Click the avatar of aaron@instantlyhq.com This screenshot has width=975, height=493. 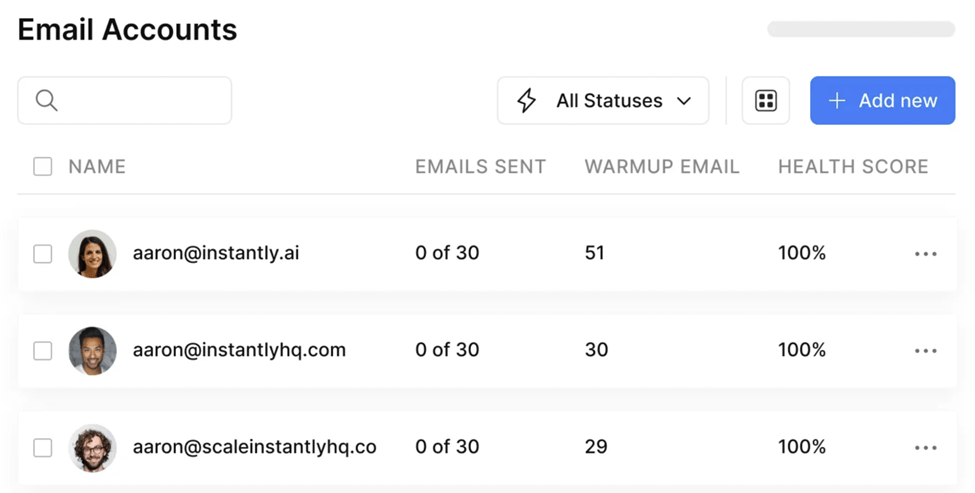(92, 351)
